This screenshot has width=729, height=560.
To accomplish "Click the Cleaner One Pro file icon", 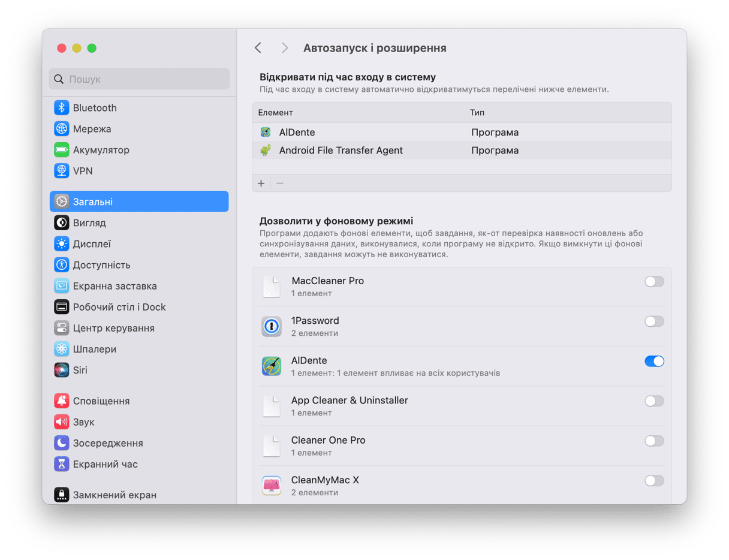I will coord(272,446).
